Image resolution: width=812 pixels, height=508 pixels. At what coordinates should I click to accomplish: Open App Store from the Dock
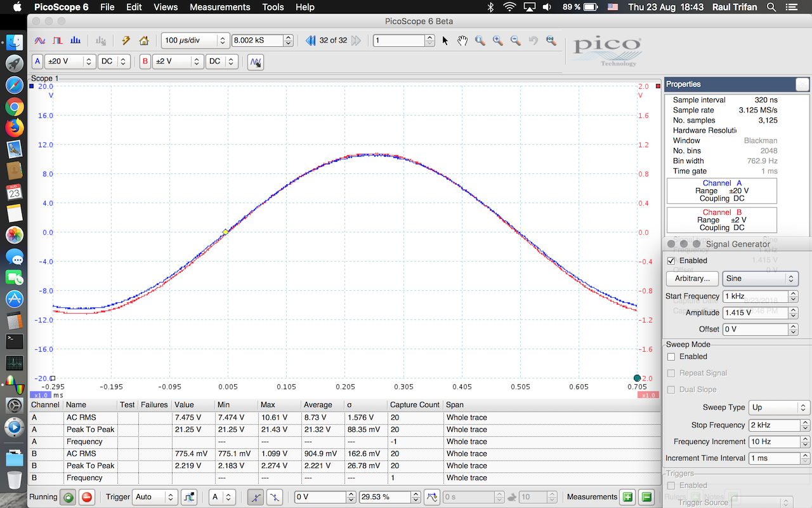click(x=15, y=298)
